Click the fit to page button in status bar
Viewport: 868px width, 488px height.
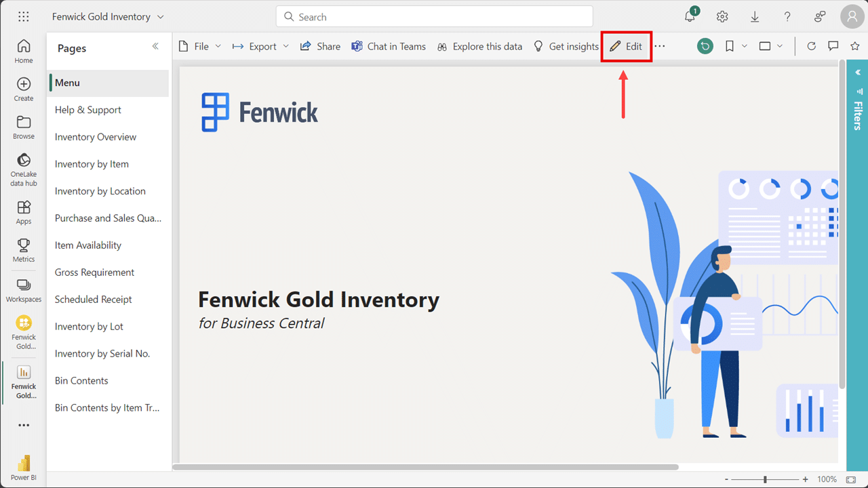point(851,479)
